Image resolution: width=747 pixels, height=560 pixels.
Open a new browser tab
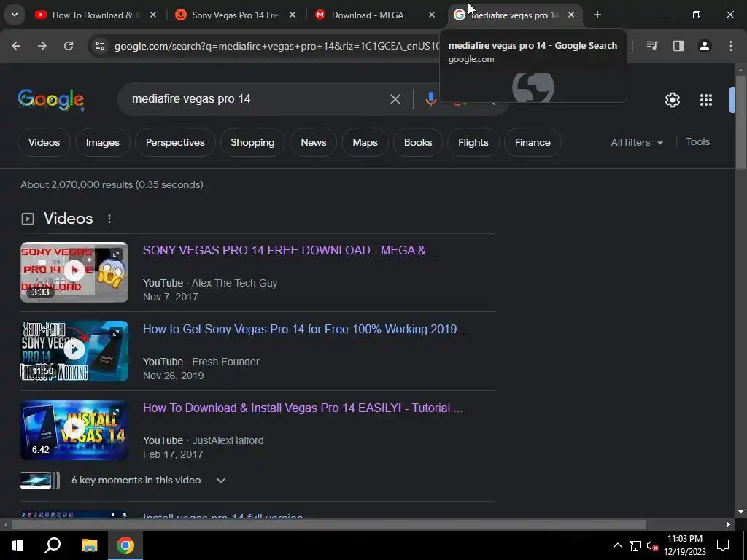tap(597, 15)
